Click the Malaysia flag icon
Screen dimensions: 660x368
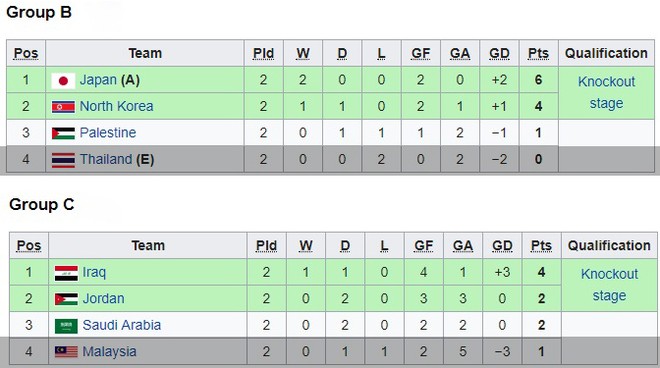[x=66, y=352]
